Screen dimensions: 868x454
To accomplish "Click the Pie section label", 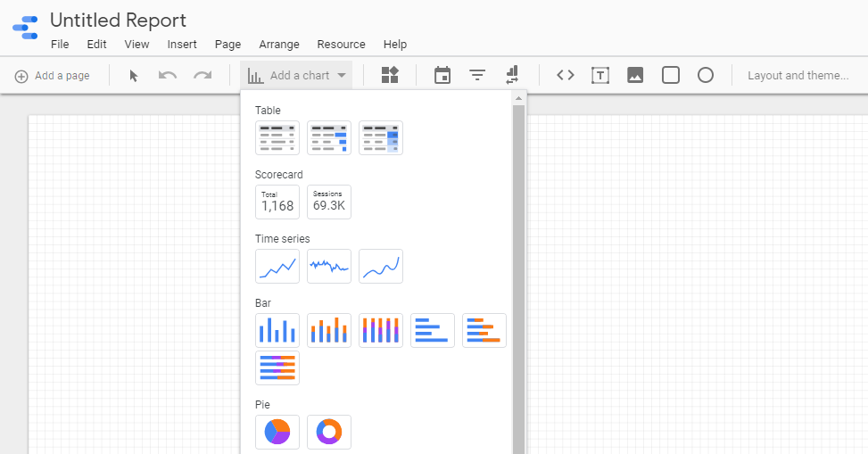I will pos(262,405).
